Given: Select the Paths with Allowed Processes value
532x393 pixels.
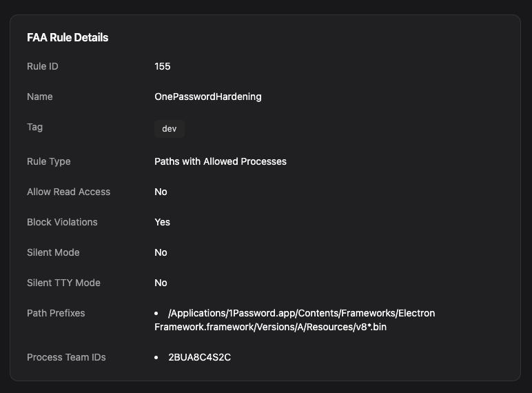Looking at the screenshot, I should point(221,161).
